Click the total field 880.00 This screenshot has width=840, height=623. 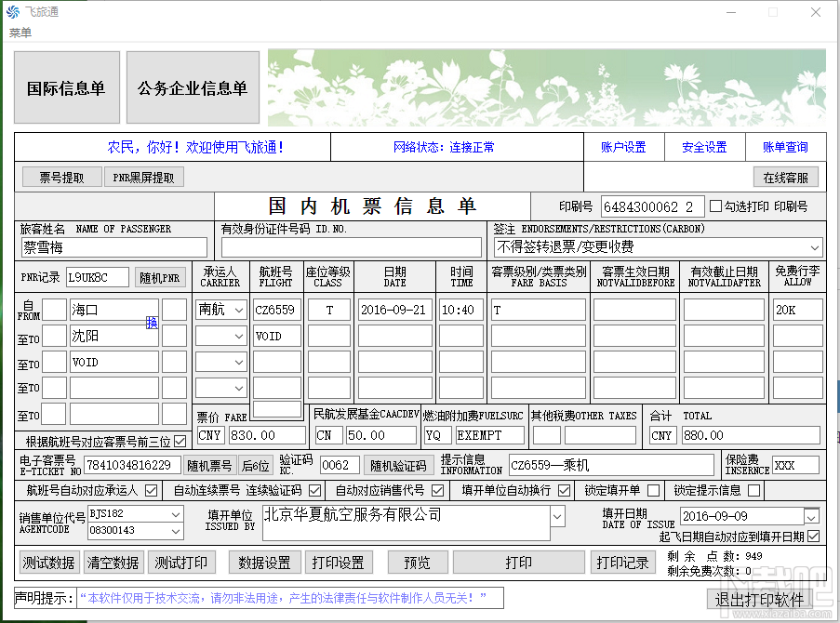coord(751,435)
